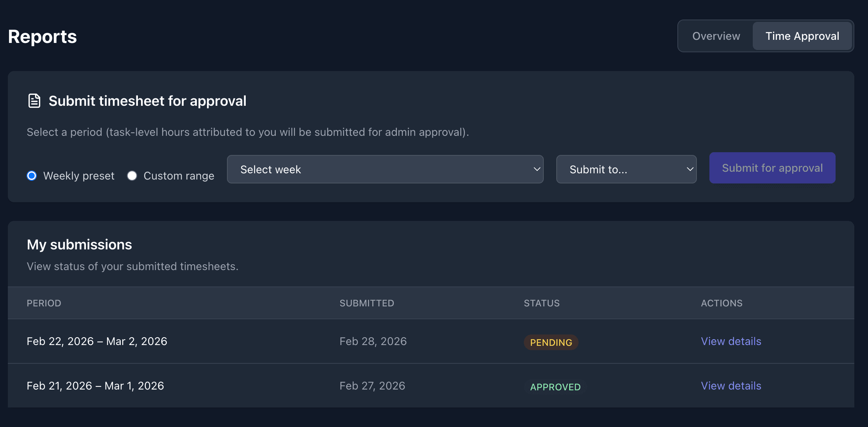Expand the Submit to... dropdown

(626, 169)
